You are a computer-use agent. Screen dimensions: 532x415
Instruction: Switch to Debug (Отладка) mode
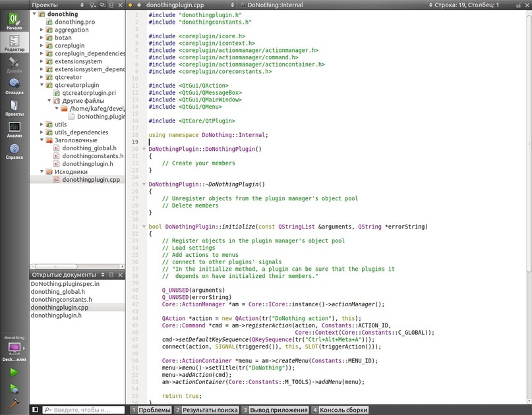click(x=14, y=86)
